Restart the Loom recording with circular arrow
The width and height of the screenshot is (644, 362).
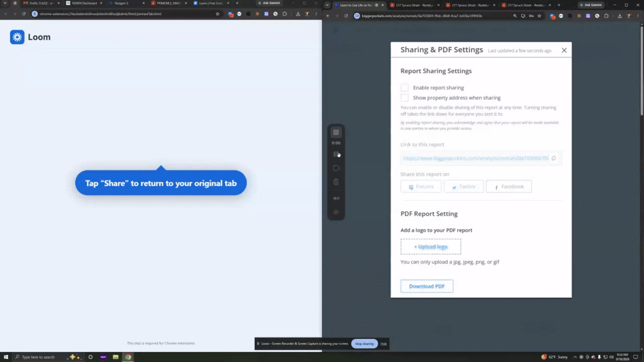pyautogui.click(x=336, y=168)
